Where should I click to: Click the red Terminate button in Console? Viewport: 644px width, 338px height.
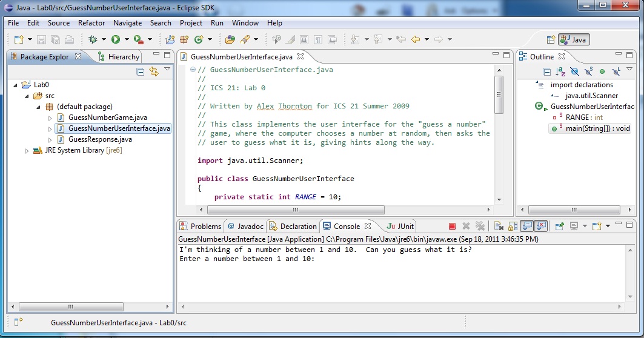click(452, 226)
